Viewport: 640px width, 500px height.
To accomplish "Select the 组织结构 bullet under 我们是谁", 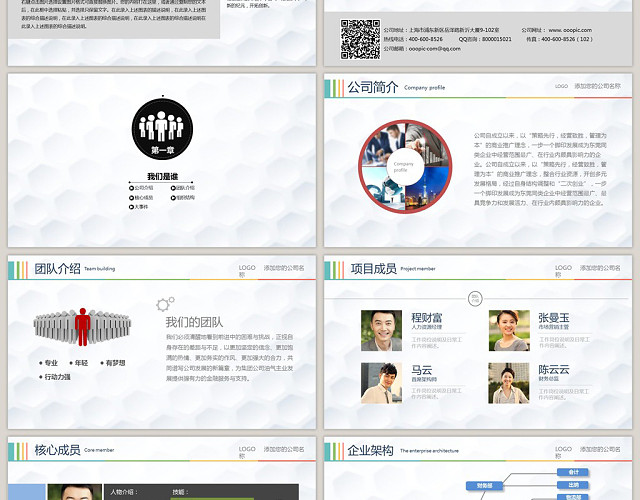I will pyautogui.click(x=183, y=198).
